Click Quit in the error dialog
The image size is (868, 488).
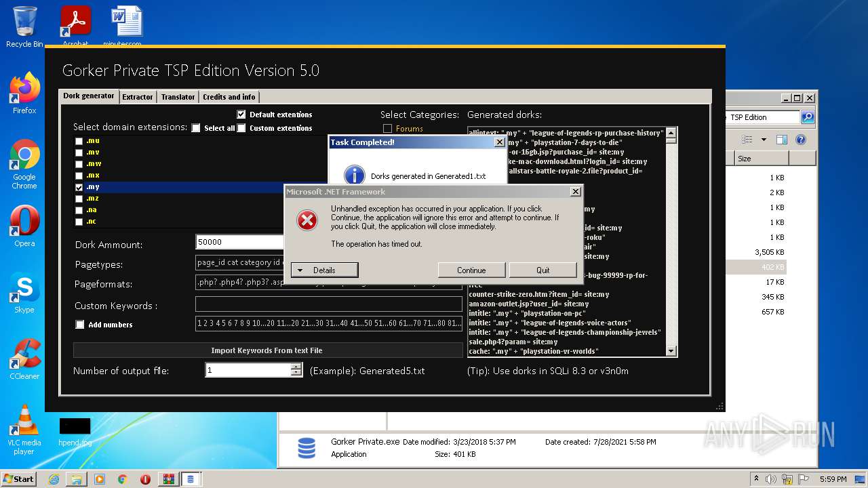point(542,270)
